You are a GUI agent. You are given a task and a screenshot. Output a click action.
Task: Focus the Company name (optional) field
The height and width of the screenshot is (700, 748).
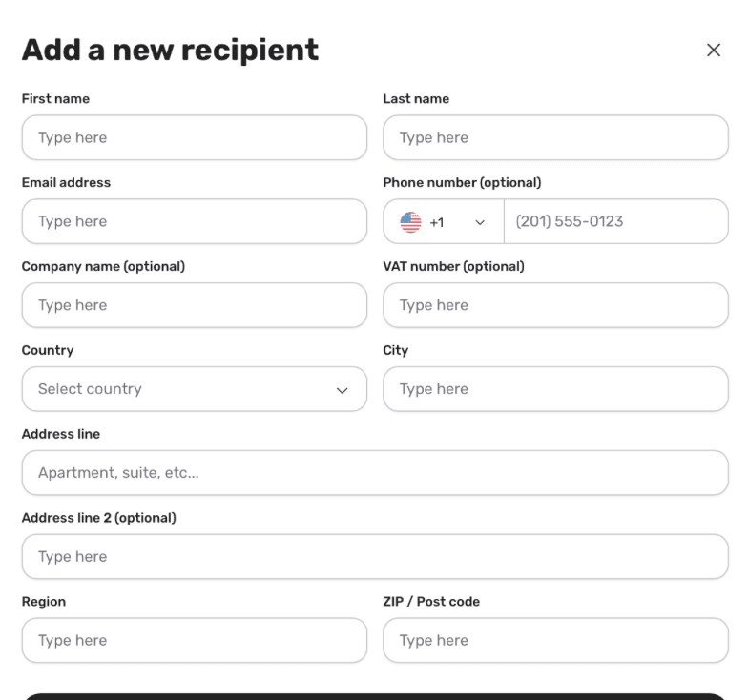195,305
